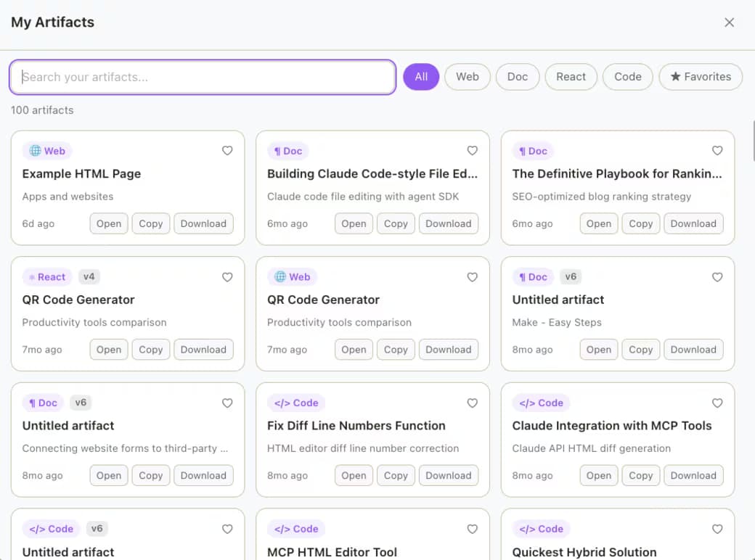755x560 pixels.
Task: Click v6 tag on Connecting website forms card
Action: click(81, 403)
